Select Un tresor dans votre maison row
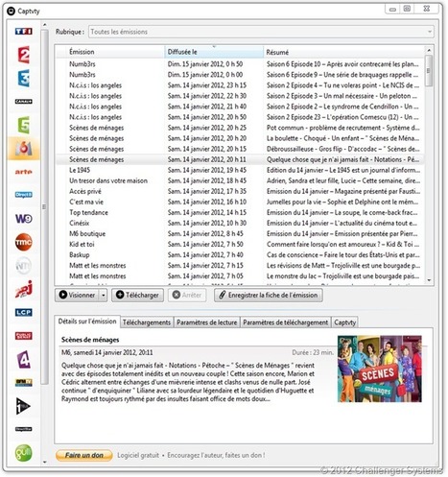448x477 pixels. coord(240,180)
